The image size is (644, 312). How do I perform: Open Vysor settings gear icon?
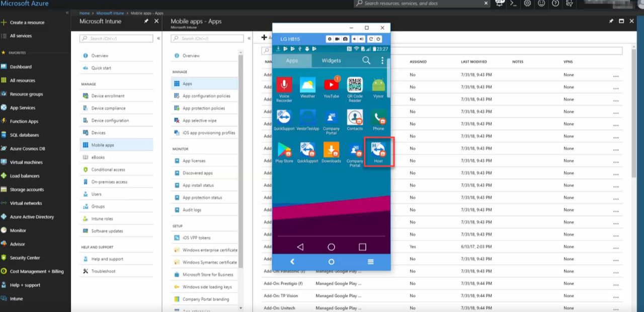click(x=330, y=39)
